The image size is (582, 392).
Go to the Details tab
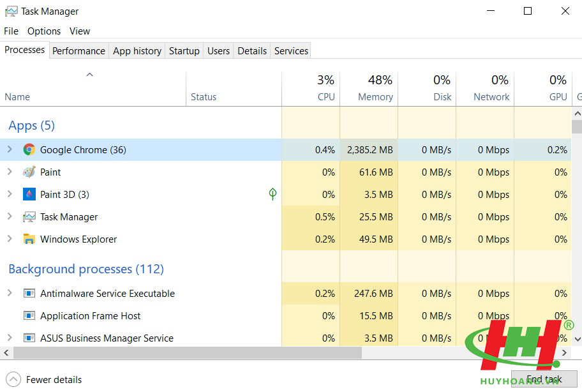(252, 51)
